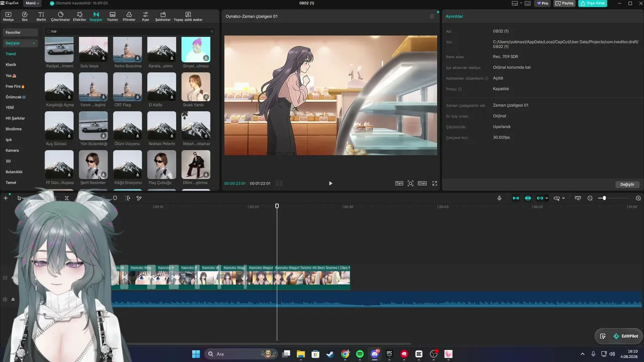Select the Sulu boya transition thumbnail

tap(93, 49)
